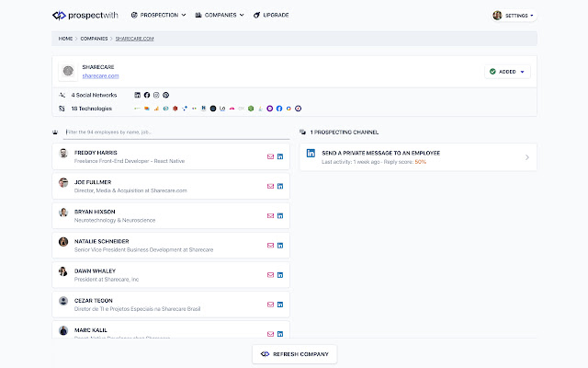Email Bryan Hixson via envelope icon
Screen dimensions: 588x368
pos(270,216)
